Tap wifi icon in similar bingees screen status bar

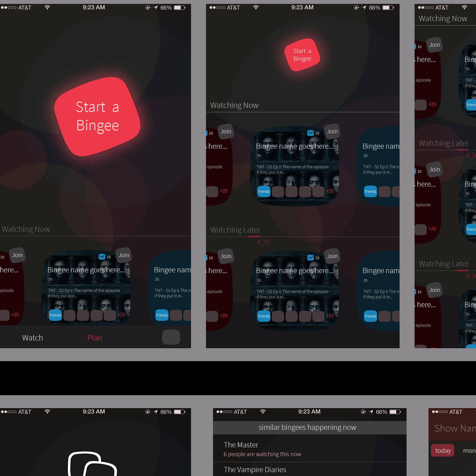[x=263, y=411]
